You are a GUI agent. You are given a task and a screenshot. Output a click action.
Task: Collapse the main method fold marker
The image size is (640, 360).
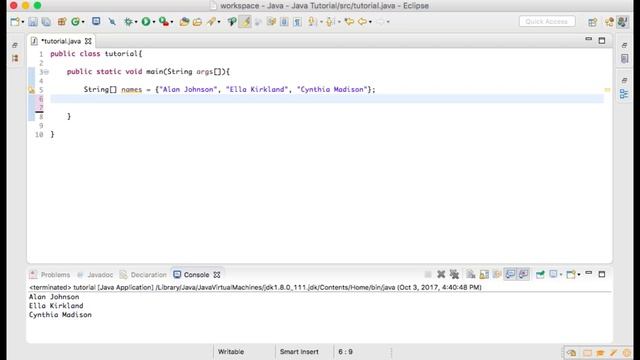[x=46, y=72]
